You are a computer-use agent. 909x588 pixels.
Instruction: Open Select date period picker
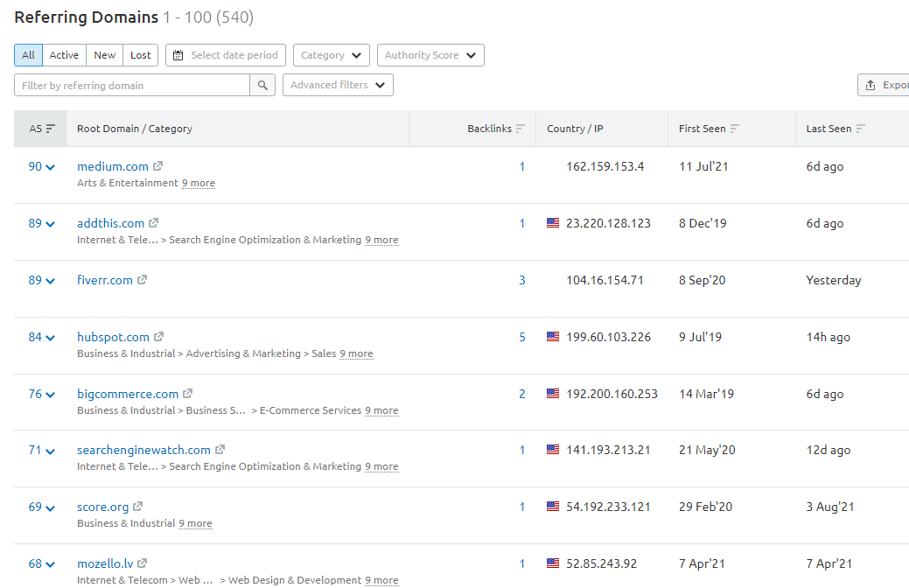226,55
